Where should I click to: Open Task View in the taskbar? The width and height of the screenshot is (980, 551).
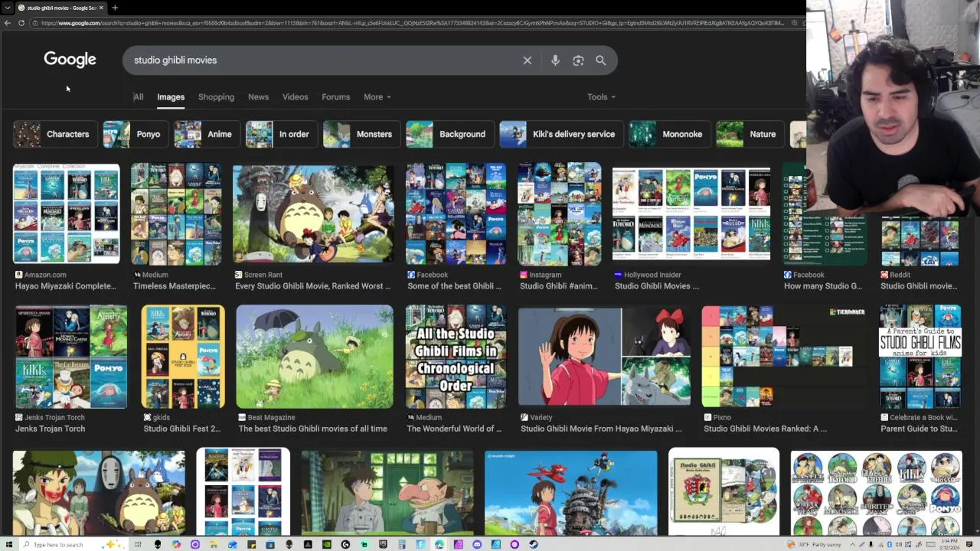138,544
